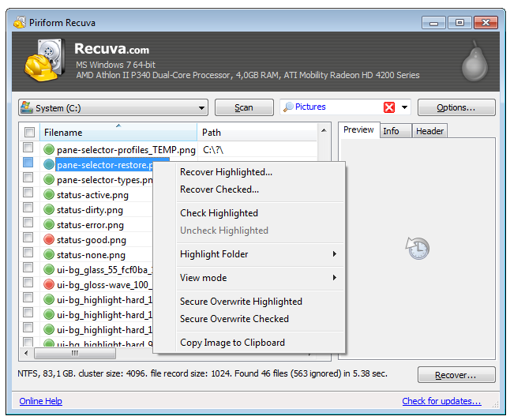The width and height of the screenshot is (510, 420).
Task: Select the status-error.png filename
Action: coord(90,225)
